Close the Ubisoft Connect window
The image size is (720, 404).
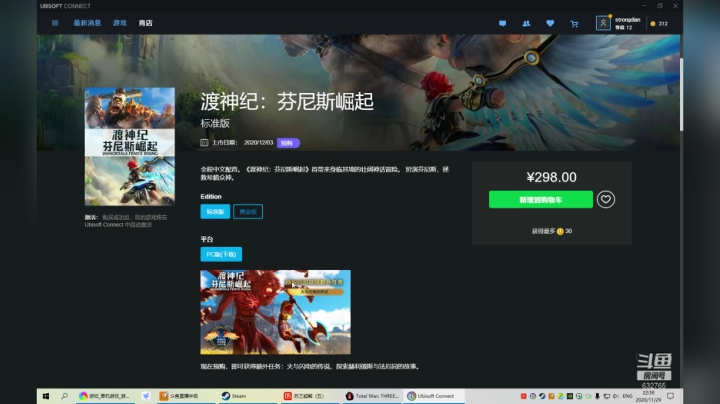coord(675,6)
